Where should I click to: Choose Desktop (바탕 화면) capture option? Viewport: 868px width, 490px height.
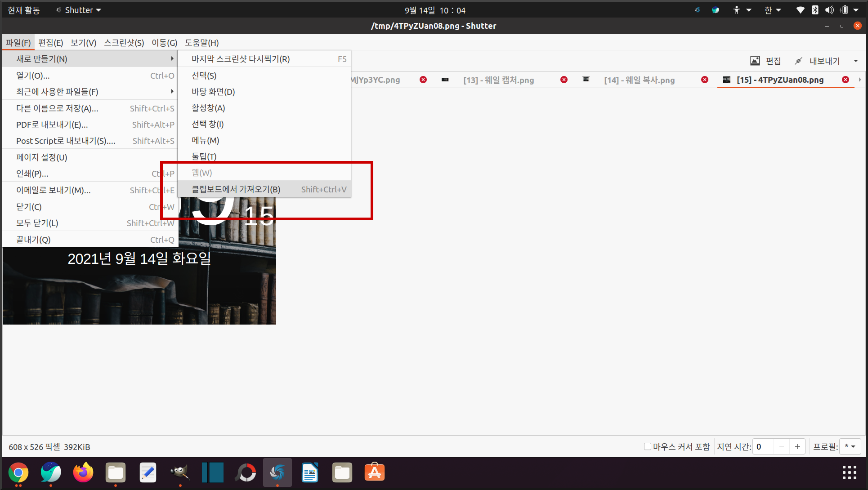click(x=213, y=92)
